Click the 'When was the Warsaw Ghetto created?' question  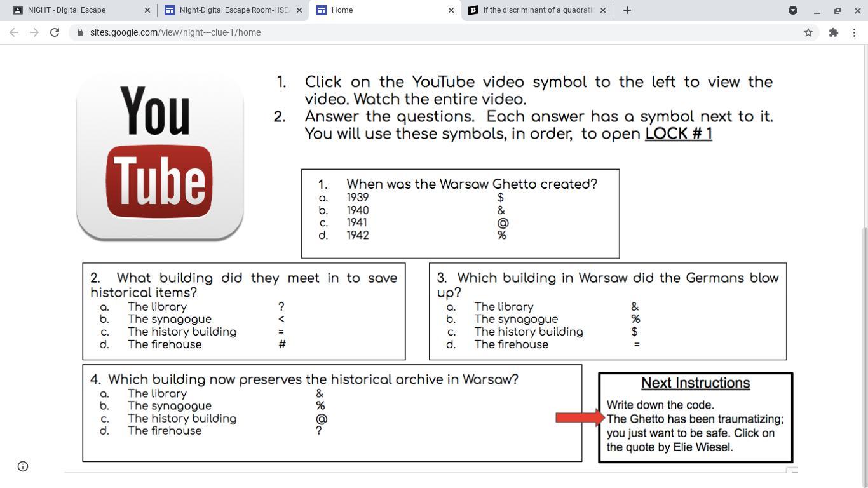click(471, 184)
